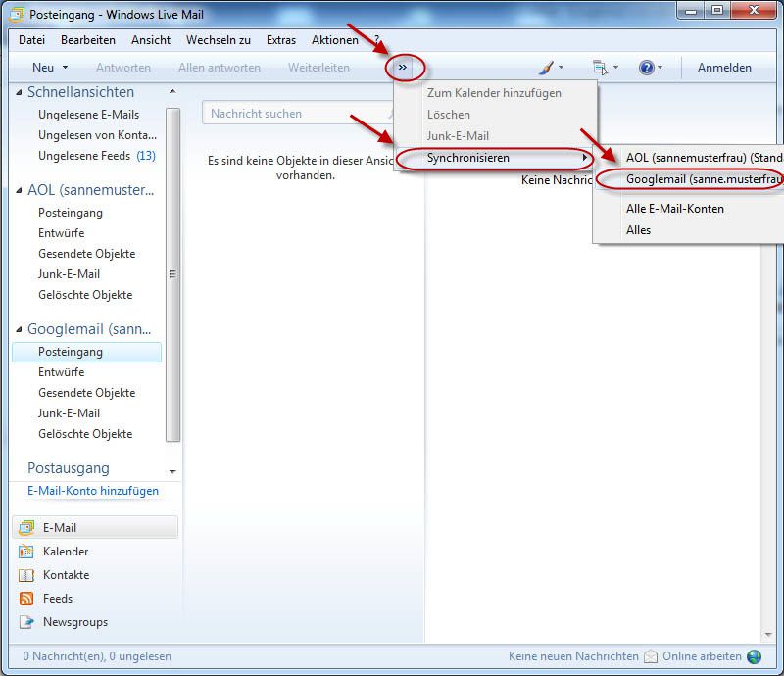Image resolution: width=784 pixels, height=676 pixels.
Task: Open the Newsgroups section
Action: coord(74,622)
